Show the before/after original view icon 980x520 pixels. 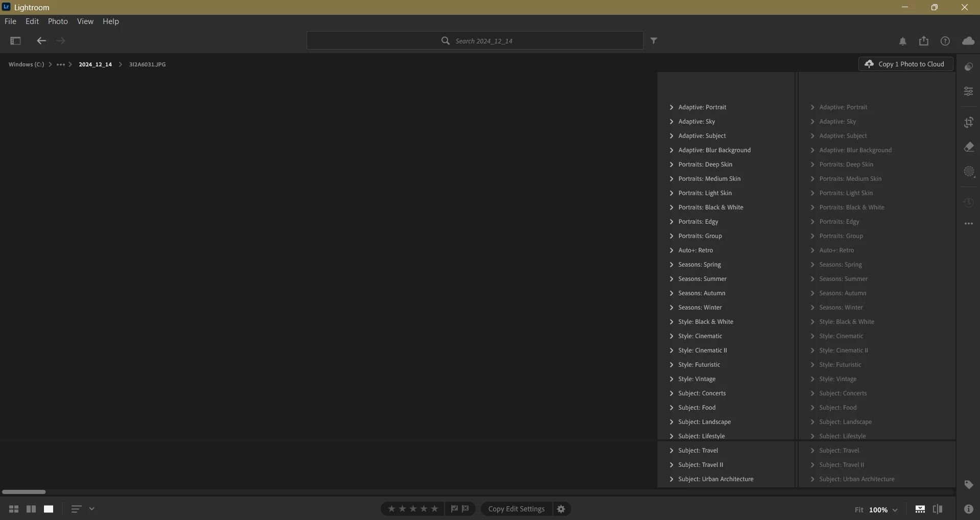click(x=938, y=509)
